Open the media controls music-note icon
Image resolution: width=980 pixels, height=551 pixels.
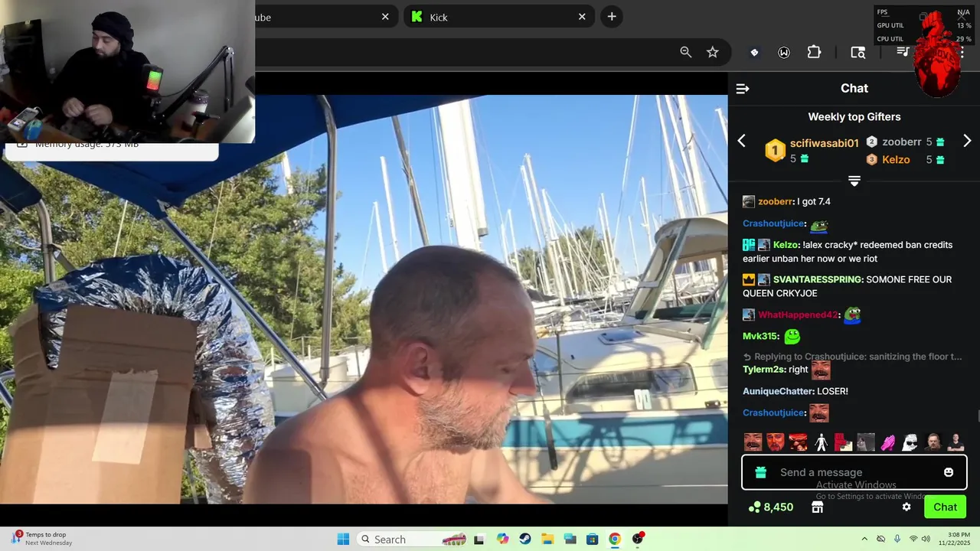(903, 51)
